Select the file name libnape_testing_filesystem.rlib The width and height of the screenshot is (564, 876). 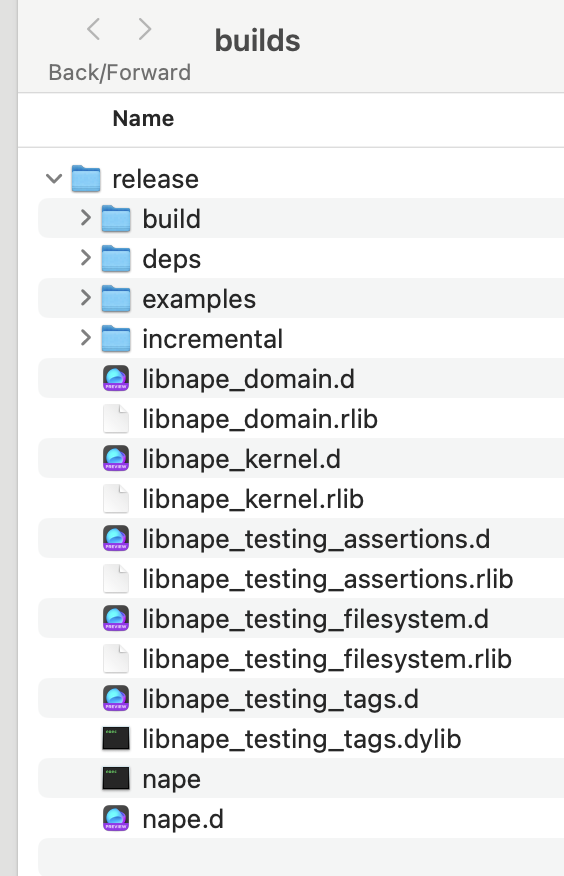pos(327,659)
